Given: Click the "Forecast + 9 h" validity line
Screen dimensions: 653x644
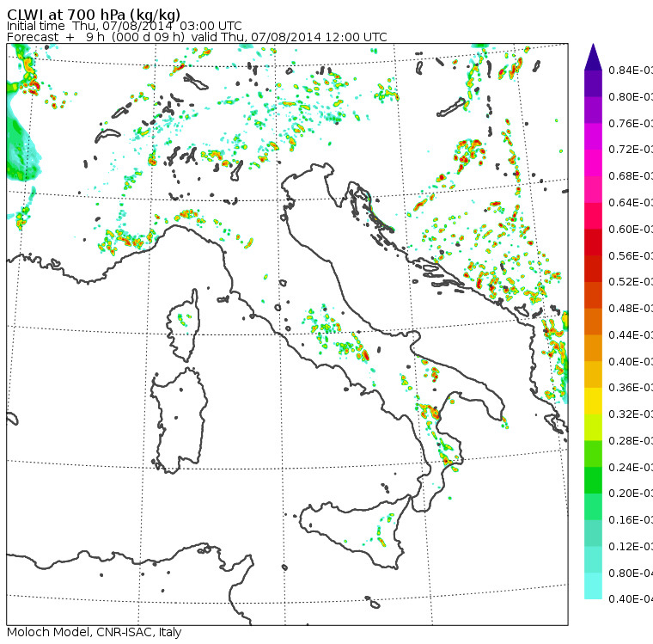Looking at the screenshot, I should click(x=197, y=37).
